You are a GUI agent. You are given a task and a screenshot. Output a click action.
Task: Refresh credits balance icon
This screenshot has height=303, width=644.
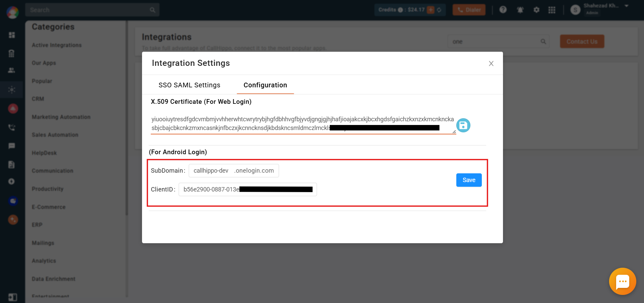(439, 10)
